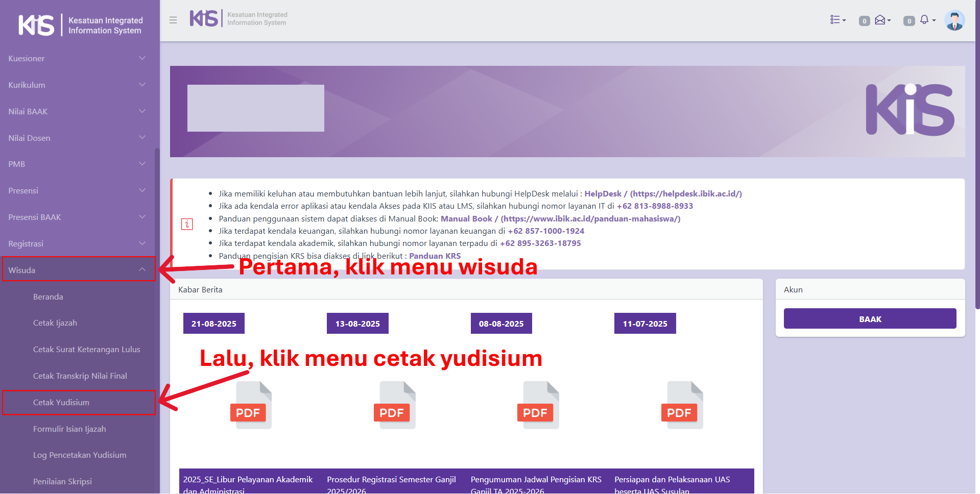Click the user profile avatar
This screenshot has width=980, height=494.
954,20
